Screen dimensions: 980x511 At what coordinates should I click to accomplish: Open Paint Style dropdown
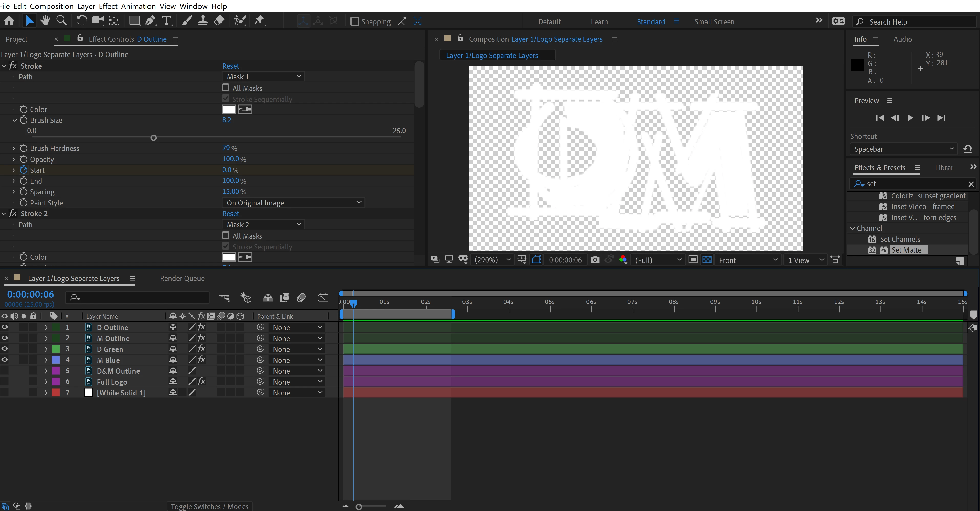(293, 203)
